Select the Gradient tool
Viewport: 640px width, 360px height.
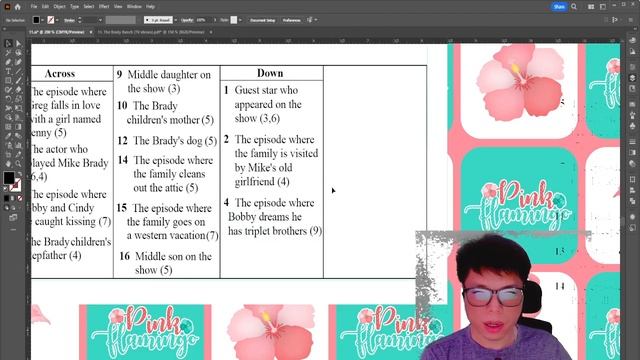pos(18,127)
